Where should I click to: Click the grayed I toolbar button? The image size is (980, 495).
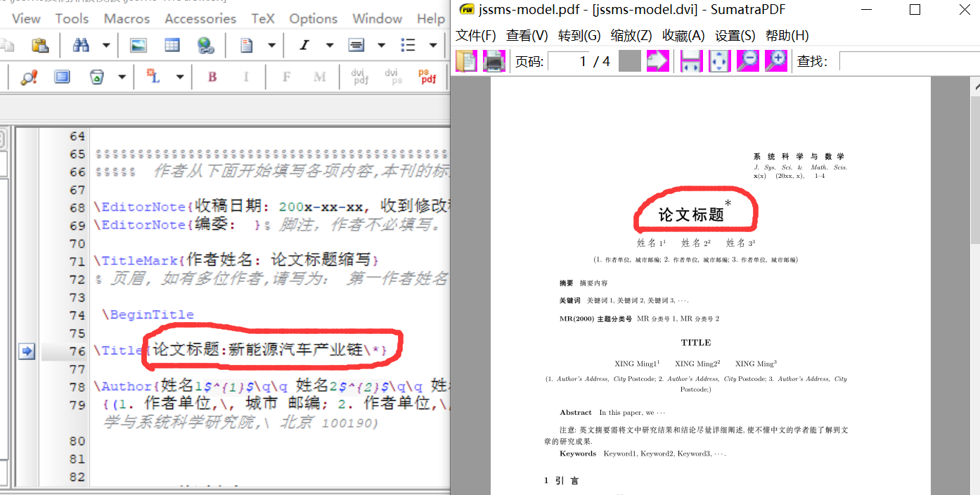coord(246,77)
